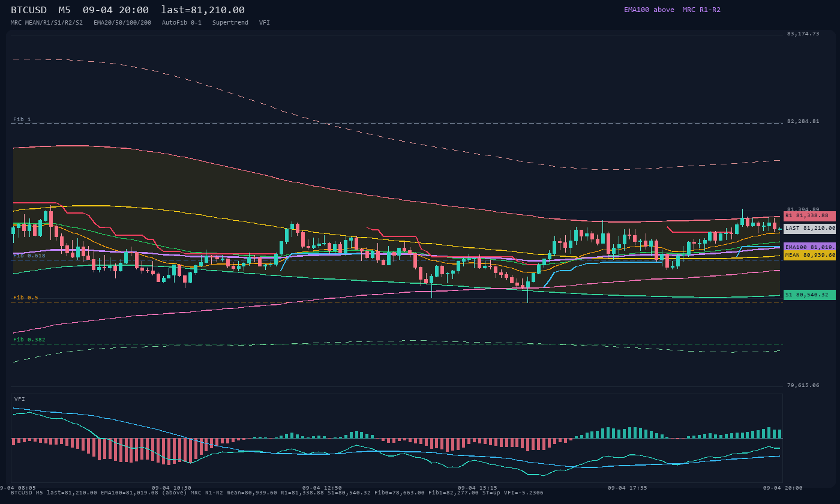Select the AutoFib 0-1 legend entry

tap(182, 22)
